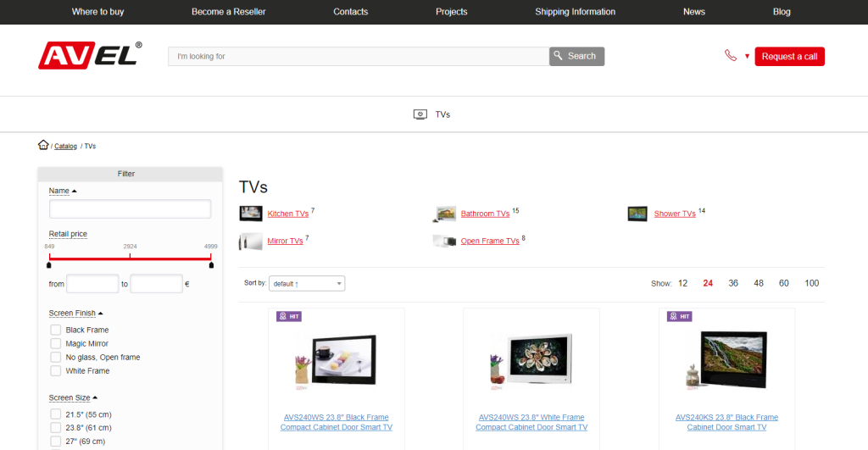Open the Sort by dropdown
Viewport: 868px width, 450px height.
point(307,283)
